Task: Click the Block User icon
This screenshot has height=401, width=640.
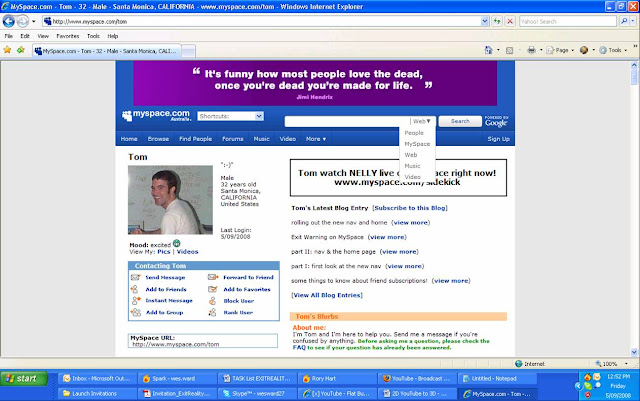Action: tap(212, 301)
